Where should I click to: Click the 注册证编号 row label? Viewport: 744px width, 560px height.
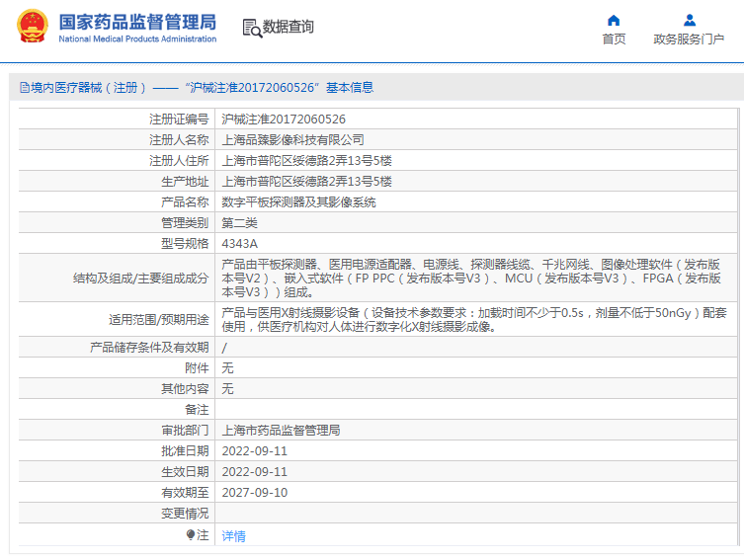[179, 120]
